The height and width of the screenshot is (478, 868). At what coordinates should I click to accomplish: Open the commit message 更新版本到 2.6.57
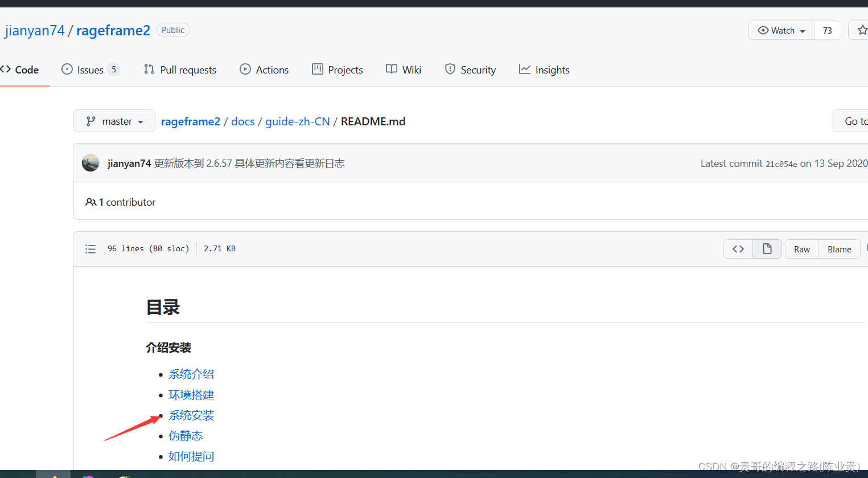click(x=249, y=164)
